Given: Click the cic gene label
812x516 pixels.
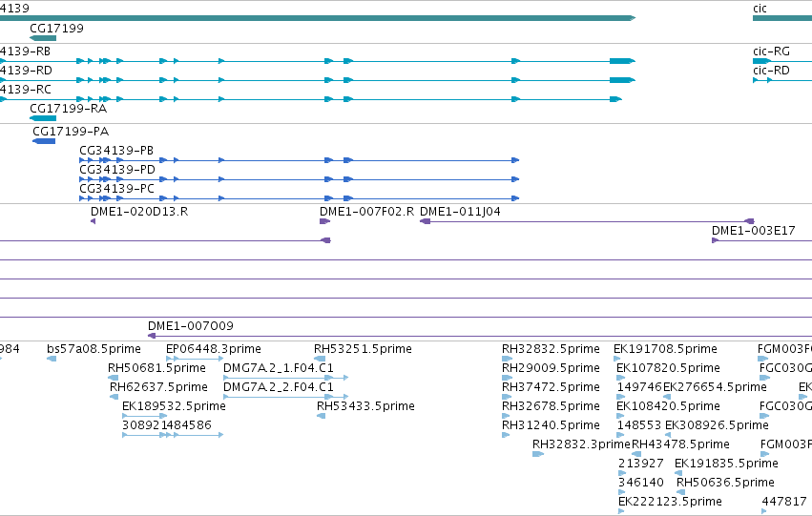Looking at the screenshot, I should 760,9.
